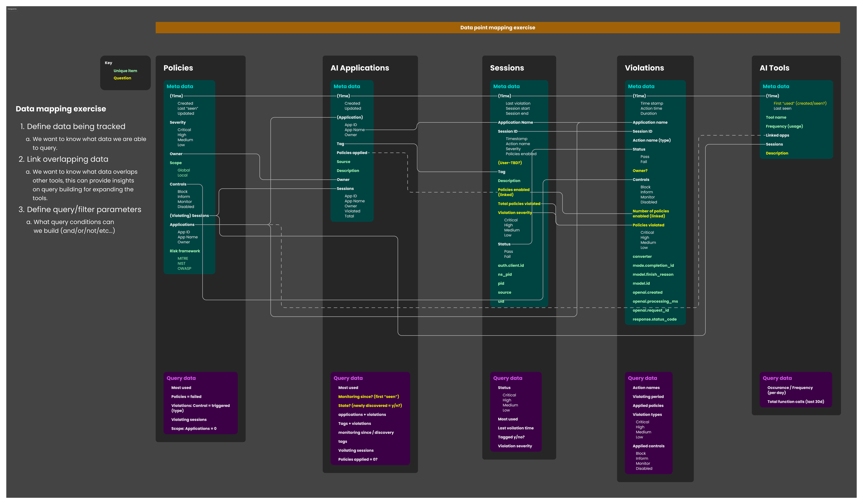Select Linked apps in AI Tools
863x504 pixels.
[777, 135]
